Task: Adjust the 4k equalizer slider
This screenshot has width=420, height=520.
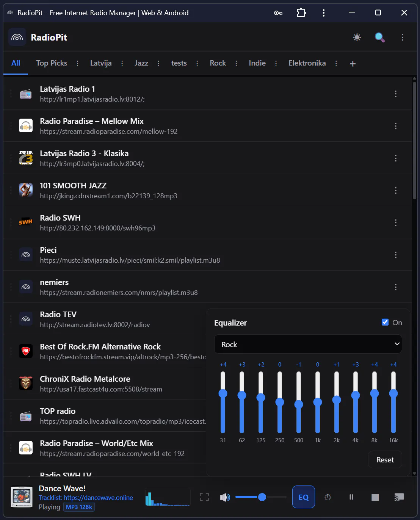Action: click(x=356, y=402)
